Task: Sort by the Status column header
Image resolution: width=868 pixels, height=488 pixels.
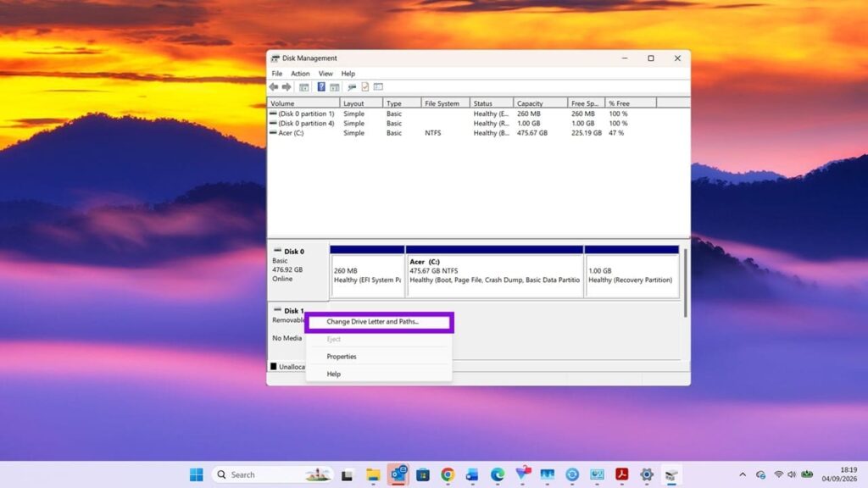Action: tap(492, 103)
